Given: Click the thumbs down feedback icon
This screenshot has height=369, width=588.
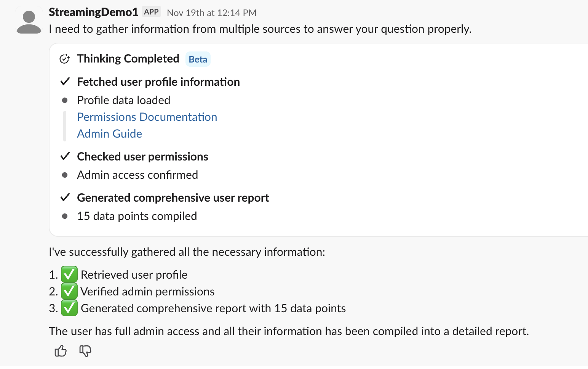Looking at the screenshot, I should pos(85,351).
